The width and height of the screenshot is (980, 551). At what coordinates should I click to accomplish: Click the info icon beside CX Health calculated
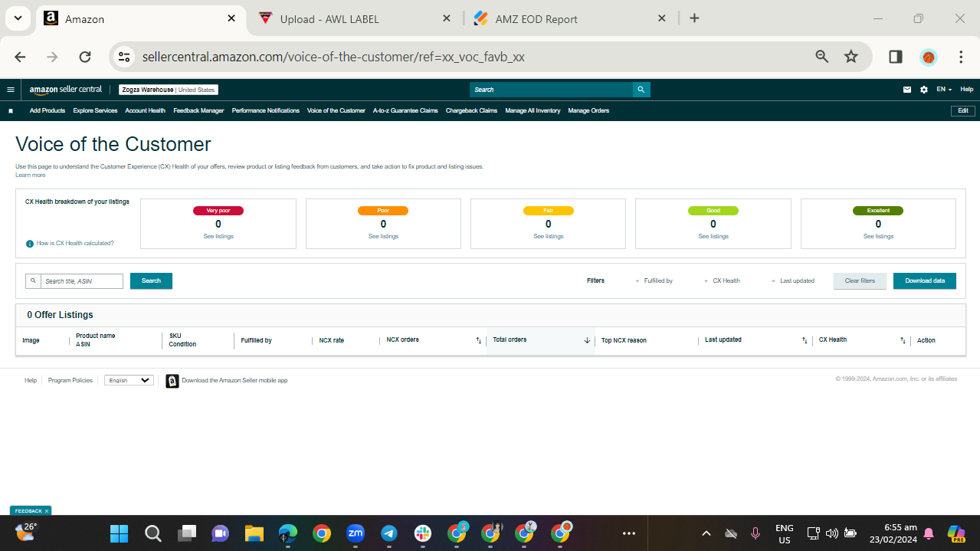click(x=30, y=244)
